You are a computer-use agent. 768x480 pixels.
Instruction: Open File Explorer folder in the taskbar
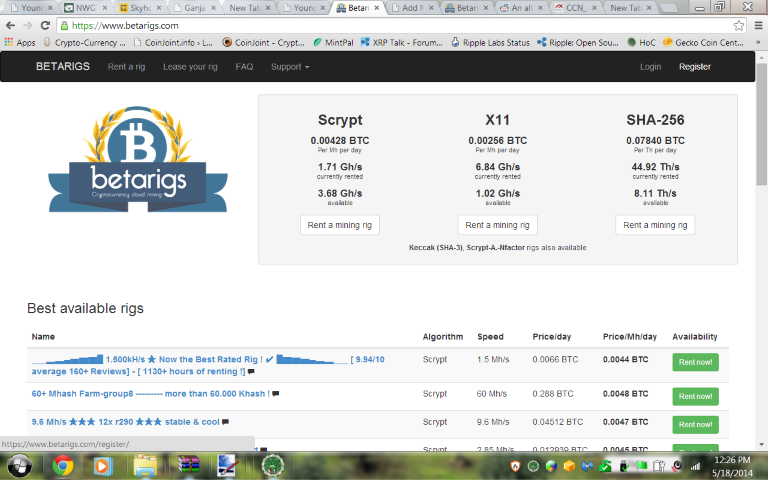click(145, 465)
